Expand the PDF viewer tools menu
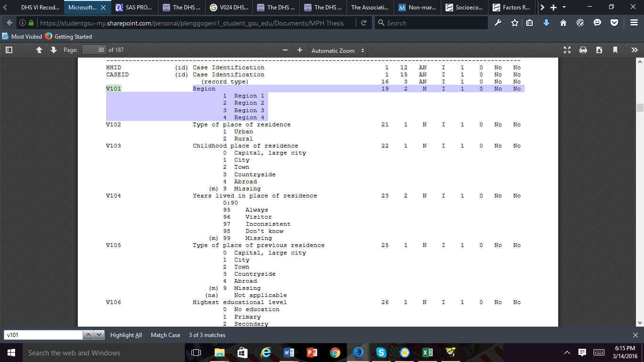Screen dimensions: 644x362 pos(634,50)
